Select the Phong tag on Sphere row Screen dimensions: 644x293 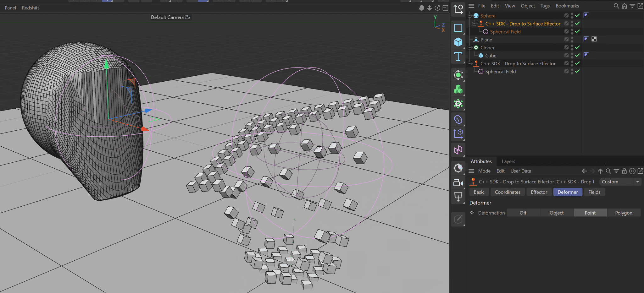click(x=586, y=15)
